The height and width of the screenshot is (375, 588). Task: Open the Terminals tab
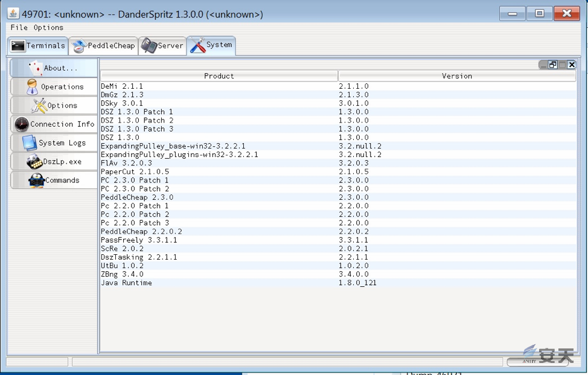[38, 46]
